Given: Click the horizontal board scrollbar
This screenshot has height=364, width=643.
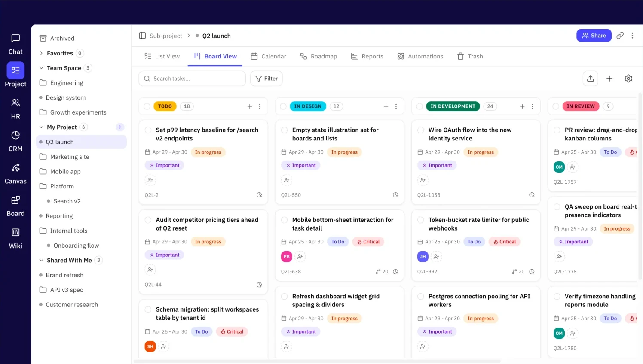Looking at the screenshot, I should pyautogui.click(x=317, y=361).
